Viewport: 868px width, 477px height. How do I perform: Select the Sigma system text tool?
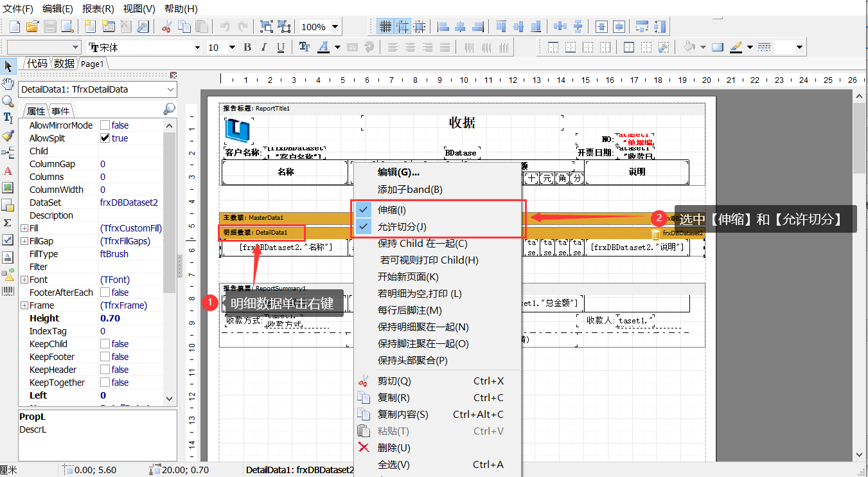pos(8,222)
